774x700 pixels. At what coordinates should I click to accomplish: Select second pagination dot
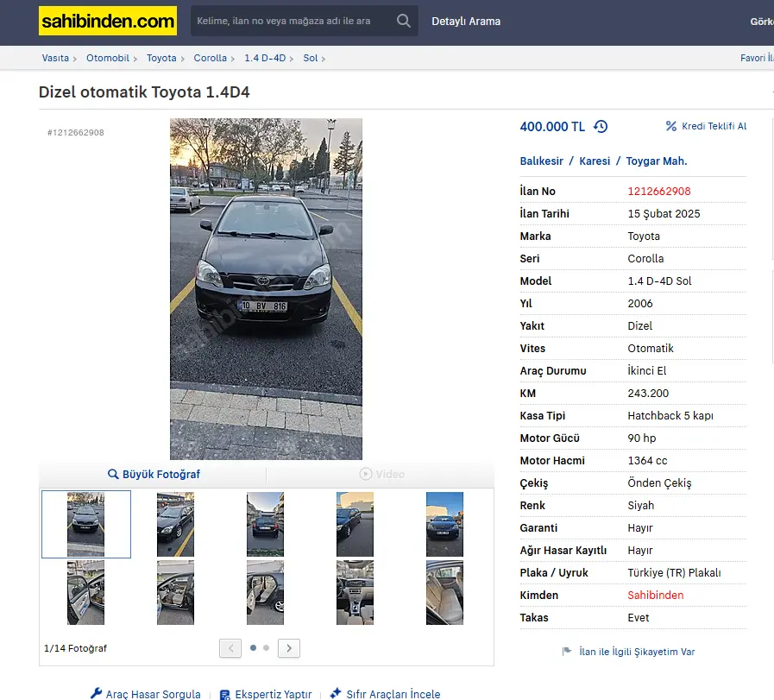267,647
